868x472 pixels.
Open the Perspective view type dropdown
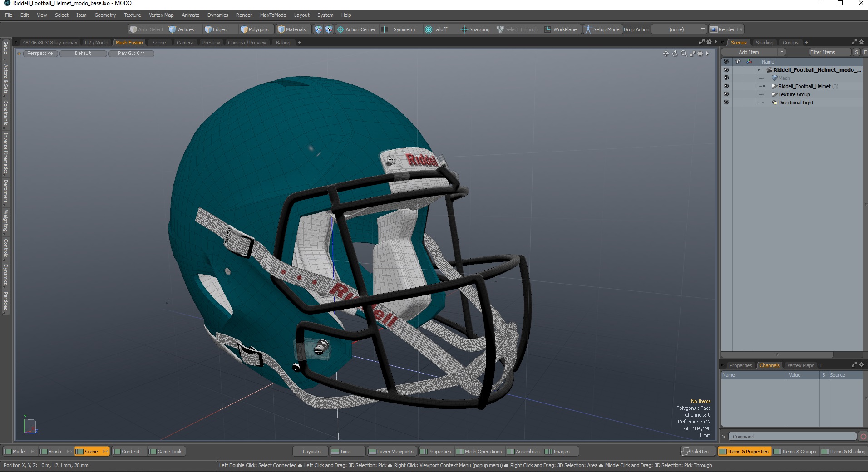coord(40,54)
